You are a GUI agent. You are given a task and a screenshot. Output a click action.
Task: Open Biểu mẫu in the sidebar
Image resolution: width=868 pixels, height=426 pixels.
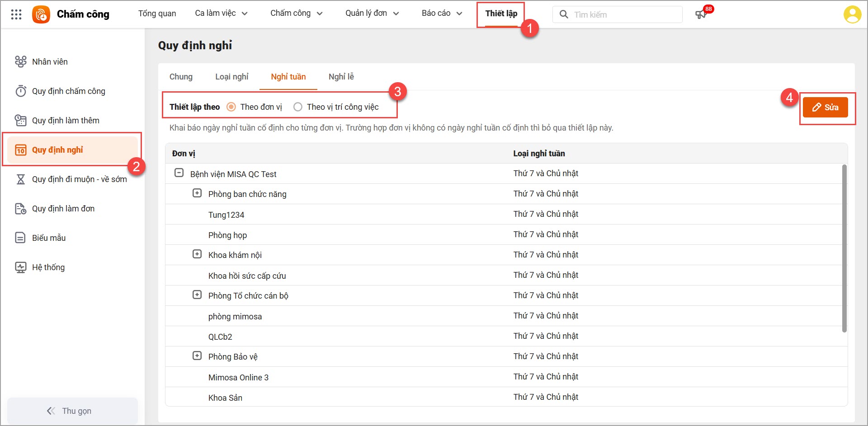coord(49,238)
